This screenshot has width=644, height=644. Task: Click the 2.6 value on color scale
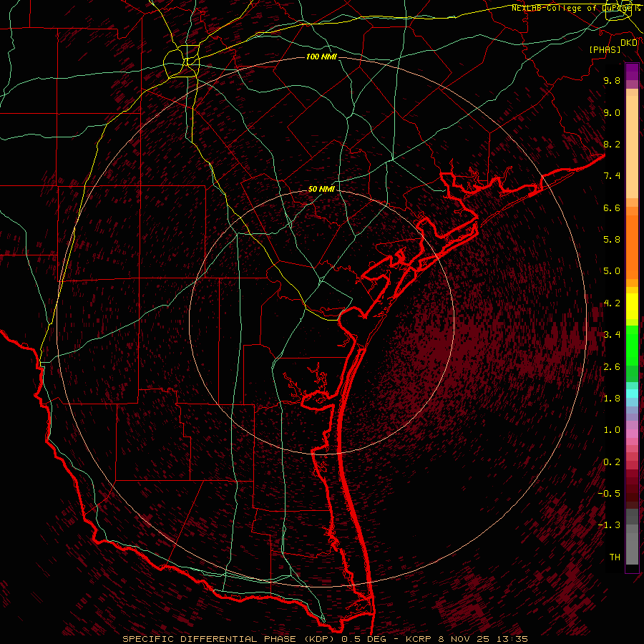click(x=612, y=367)
